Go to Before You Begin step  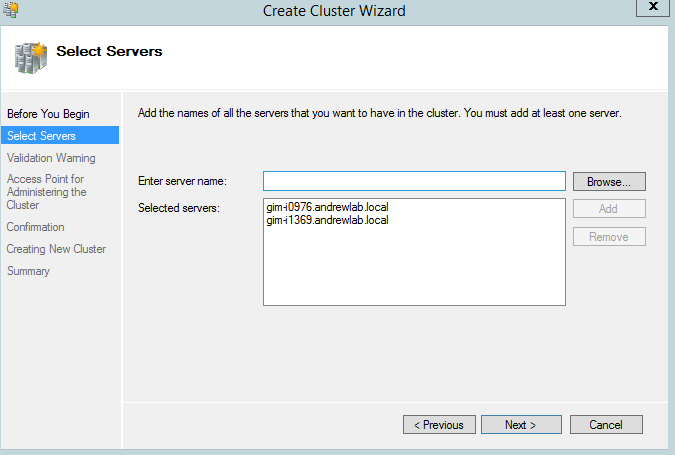click(x=48, y=114)
